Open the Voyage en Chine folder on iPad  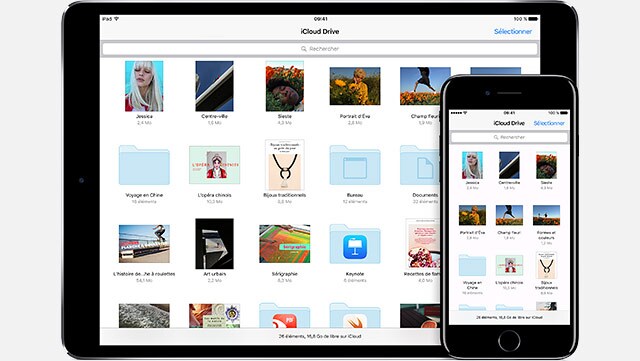[x=144, y=165]
